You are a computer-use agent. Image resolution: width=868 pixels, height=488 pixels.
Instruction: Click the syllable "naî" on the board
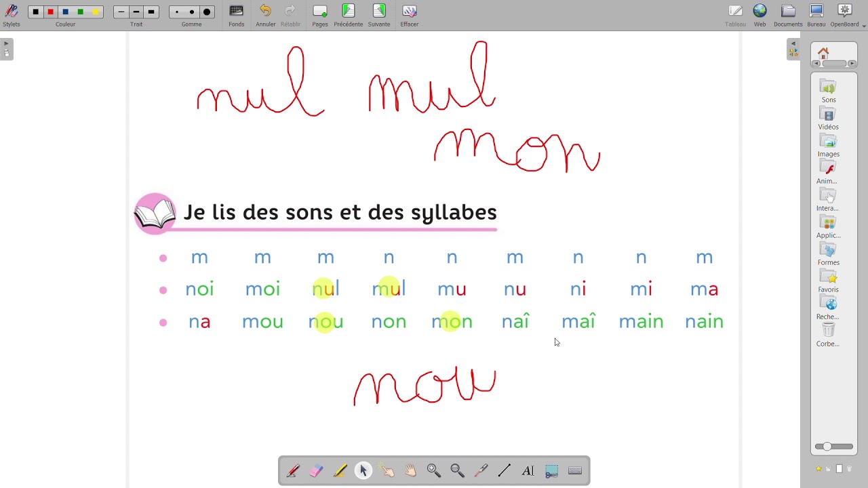coord(515,321)
